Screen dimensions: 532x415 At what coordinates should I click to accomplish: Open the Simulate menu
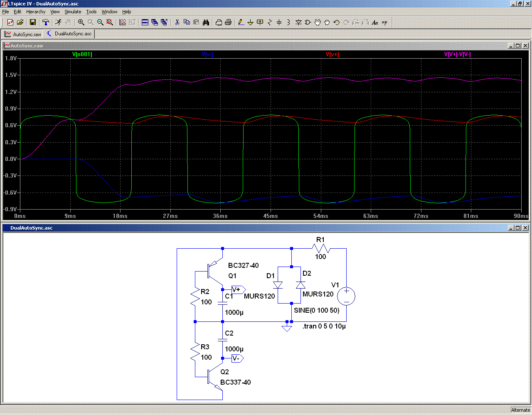(73, 12)
